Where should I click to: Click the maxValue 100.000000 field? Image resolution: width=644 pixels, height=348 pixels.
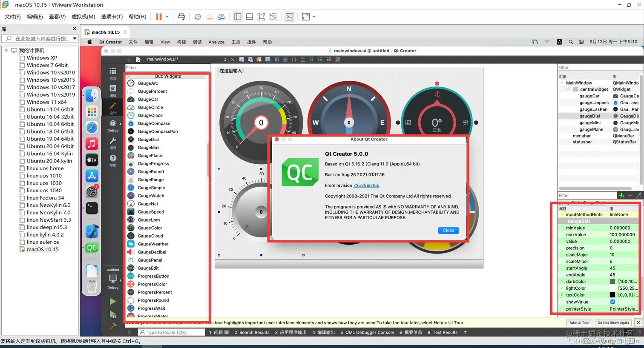[624, 235]
